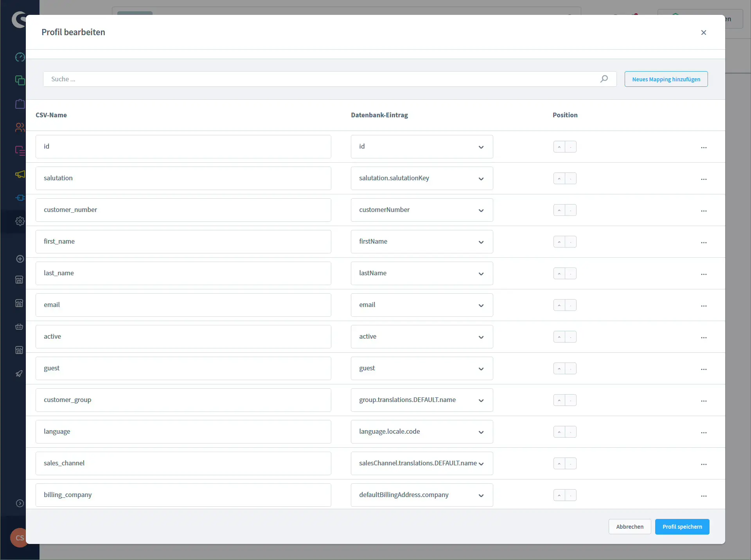Open three-dot menu for billing_company row
Viewport: 751px width, 560px height.
[x=704, y=496]
